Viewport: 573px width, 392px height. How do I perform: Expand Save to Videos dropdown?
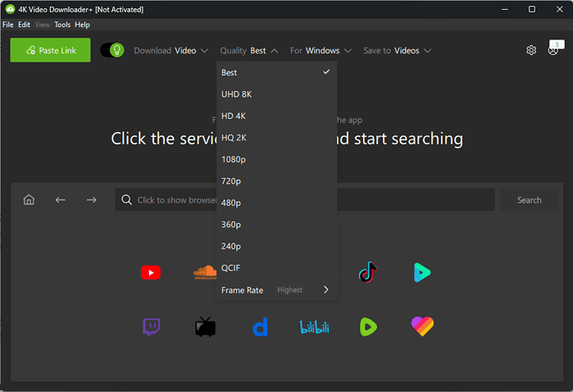(398, 51)
